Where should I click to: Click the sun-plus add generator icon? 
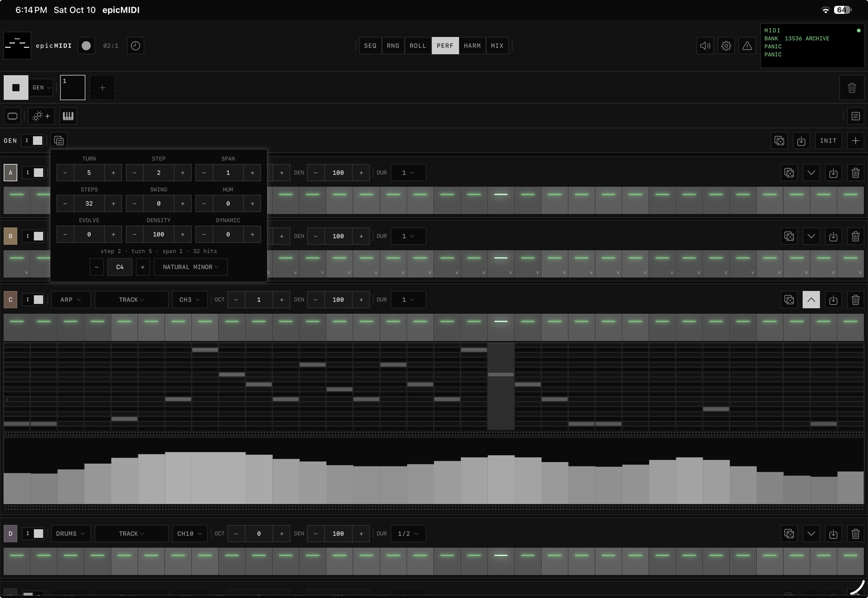[x=41, y=116]
